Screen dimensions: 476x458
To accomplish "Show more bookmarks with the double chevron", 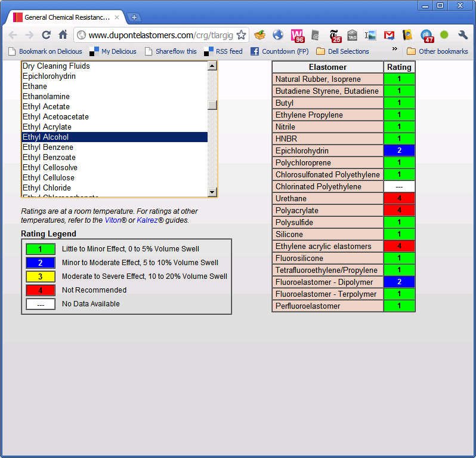I will pyautogui.click(x=395, y=49).
